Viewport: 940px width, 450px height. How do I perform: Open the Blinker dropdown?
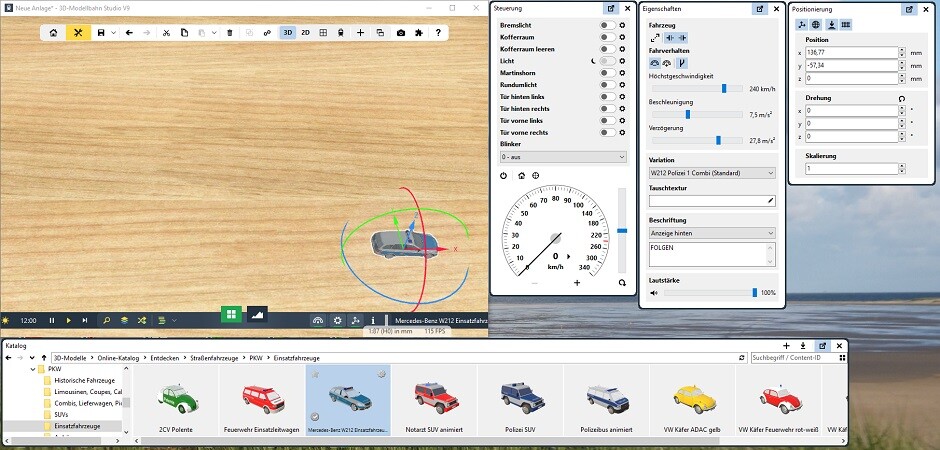pyautogui.click(x=563, y=157)
